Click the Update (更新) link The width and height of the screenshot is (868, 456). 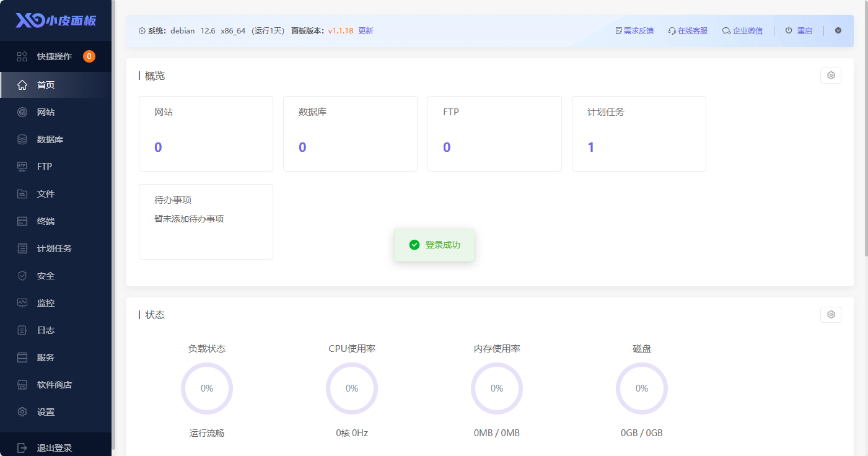366,30
